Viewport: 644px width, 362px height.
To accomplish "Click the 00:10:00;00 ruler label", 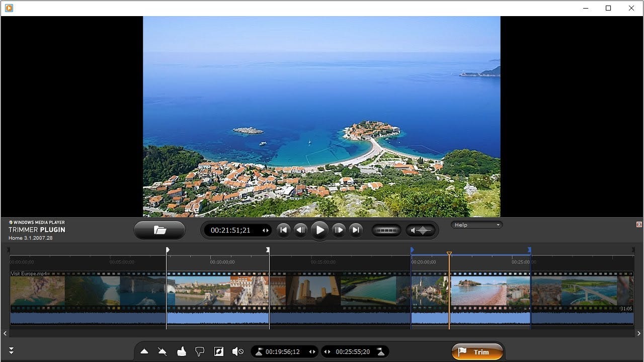I will (222, 262).
